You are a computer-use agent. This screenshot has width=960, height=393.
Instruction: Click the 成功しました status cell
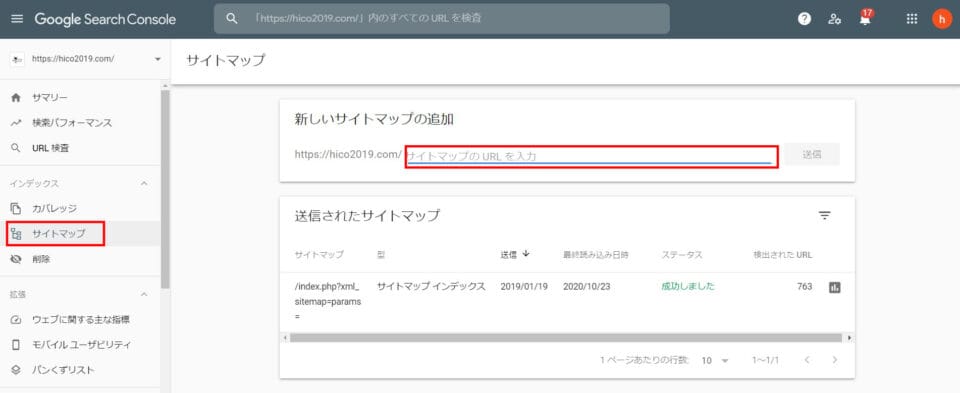(x=688, y=286)
